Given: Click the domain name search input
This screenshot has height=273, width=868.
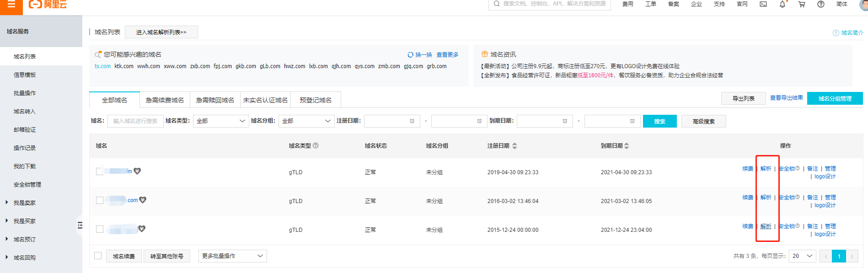Looking at the screenshot, I should 135,121.
